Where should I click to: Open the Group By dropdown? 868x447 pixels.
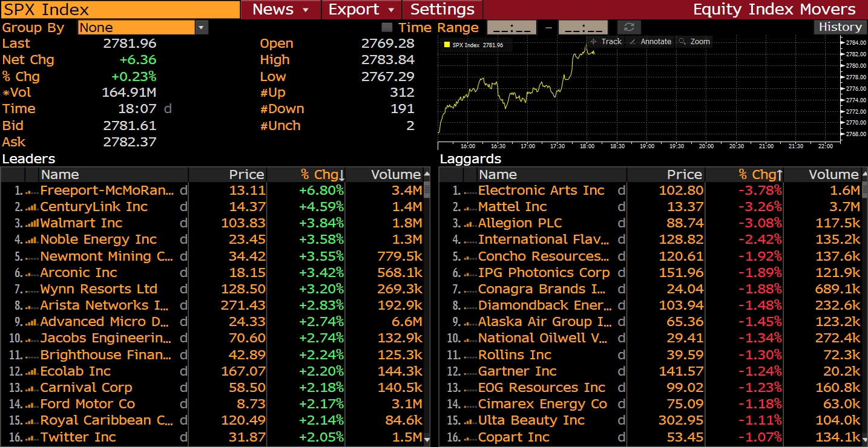pos(202,27)
